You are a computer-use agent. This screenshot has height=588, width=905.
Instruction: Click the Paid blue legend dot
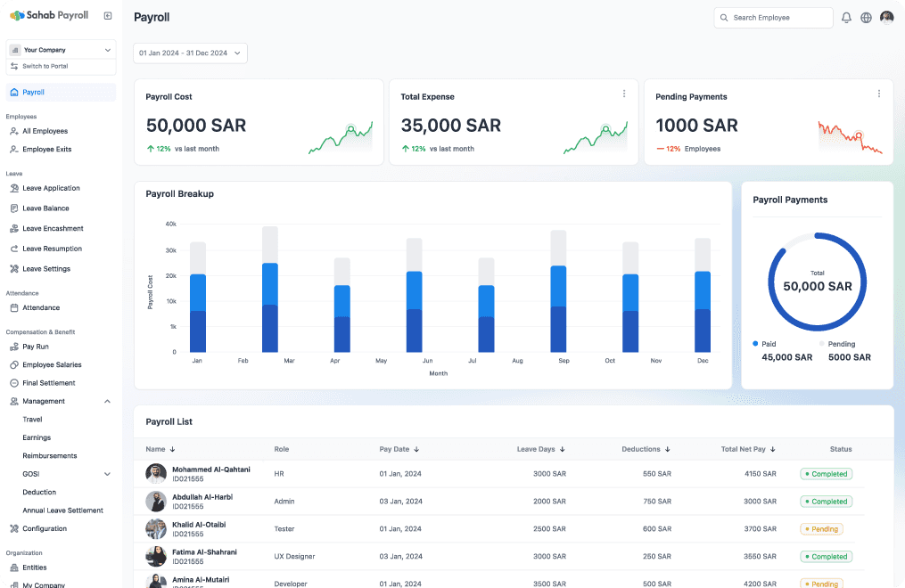click(x=755, y=344)
